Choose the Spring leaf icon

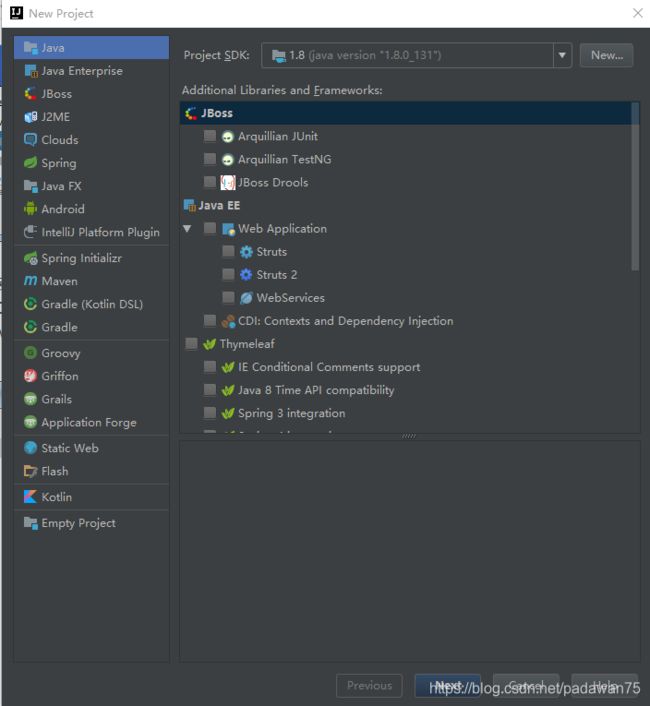tap(31, 163)
